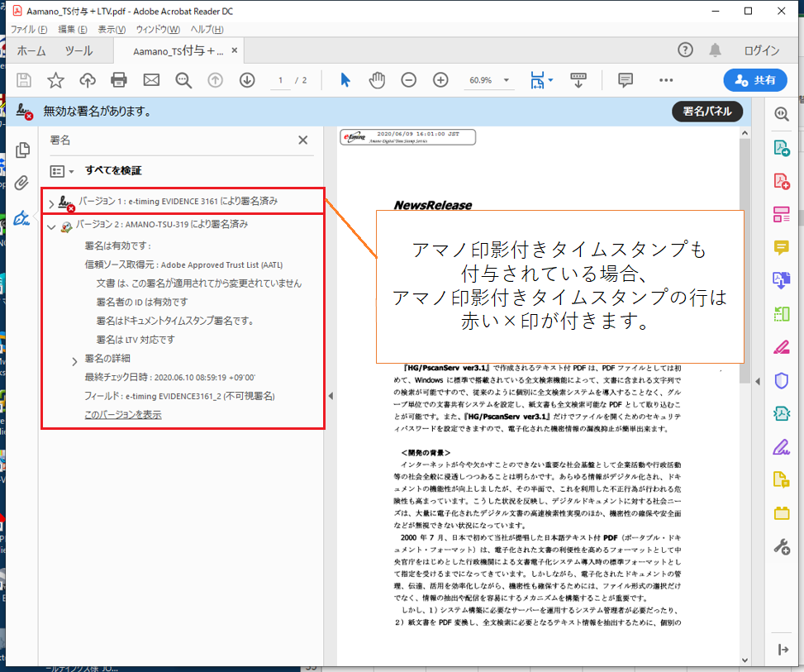Open the ヘルプ menu

pyautogui.click(x=207, y=29)
